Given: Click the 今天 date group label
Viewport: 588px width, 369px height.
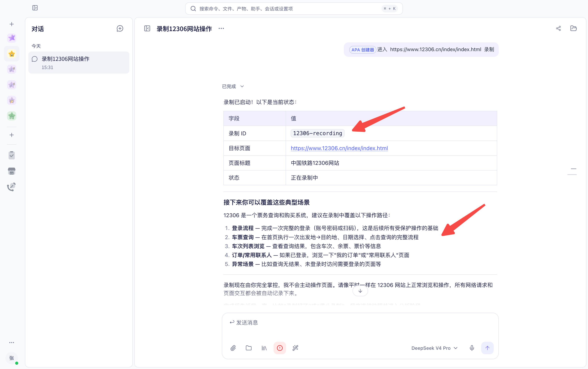Looking at the screenshot, I should (x=36, y=46).
